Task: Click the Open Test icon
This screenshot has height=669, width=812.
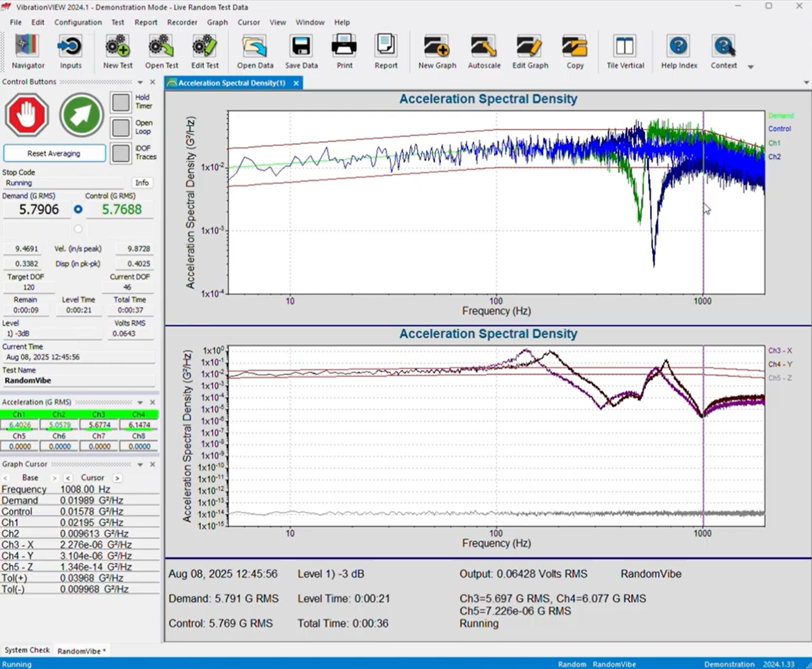Action: (x=162, y=52)
